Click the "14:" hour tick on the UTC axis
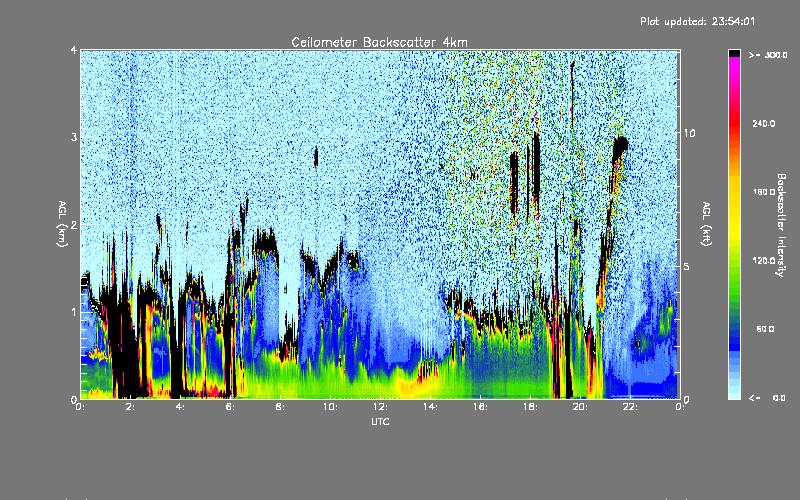 click(x=430, y=407)
